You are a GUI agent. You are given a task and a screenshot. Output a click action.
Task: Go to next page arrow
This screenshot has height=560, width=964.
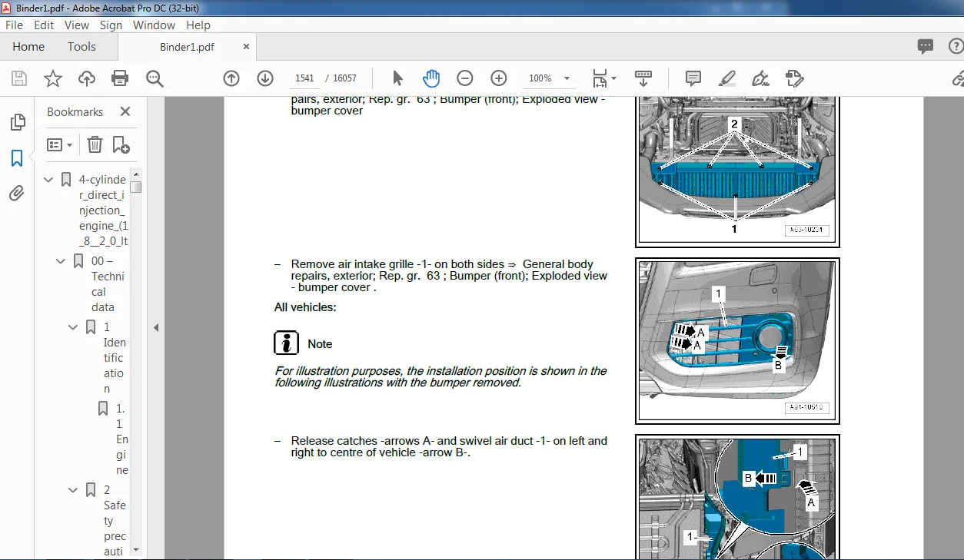click(x=265, y=78)
